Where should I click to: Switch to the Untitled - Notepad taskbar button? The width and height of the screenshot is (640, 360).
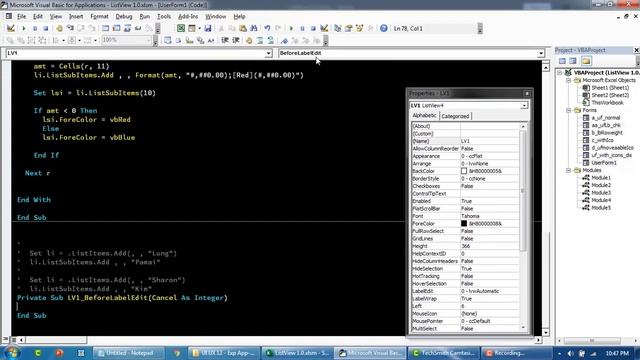[x=129, y=353]
